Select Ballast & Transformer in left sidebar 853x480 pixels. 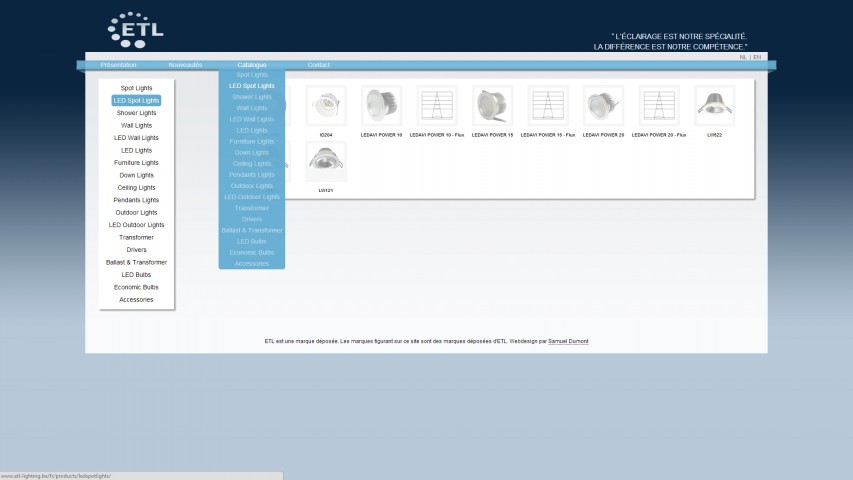click(137, 262)
